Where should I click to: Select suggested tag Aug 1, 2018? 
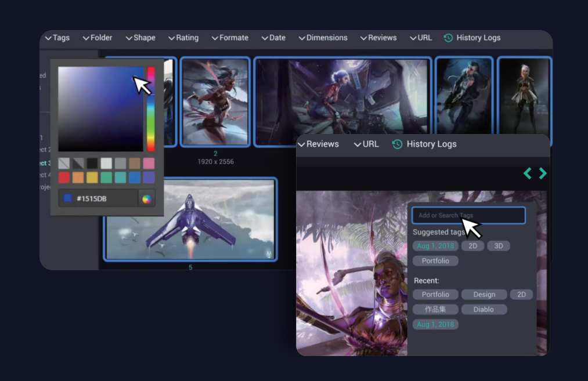click(x=435, y=246)
